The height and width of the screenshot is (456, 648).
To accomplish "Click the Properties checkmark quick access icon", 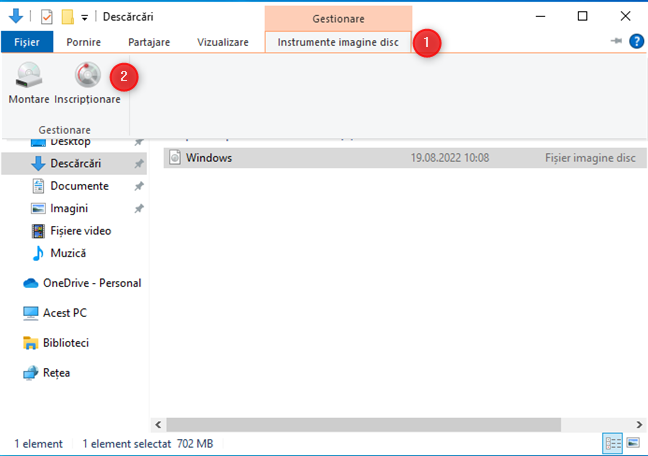I will pos(46,17).
